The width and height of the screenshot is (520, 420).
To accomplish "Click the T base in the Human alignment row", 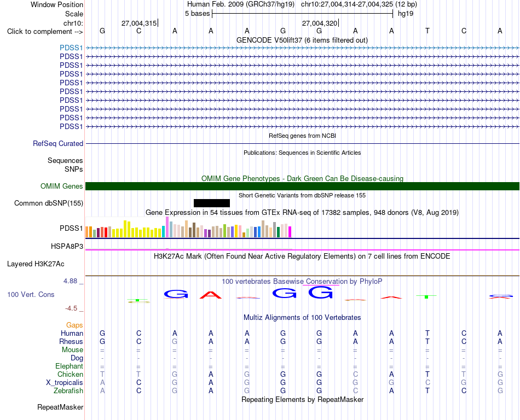I will [427, 333].
